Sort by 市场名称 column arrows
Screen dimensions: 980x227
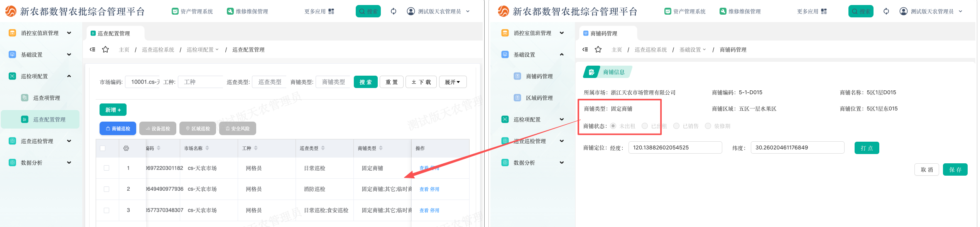click(207, 148)
